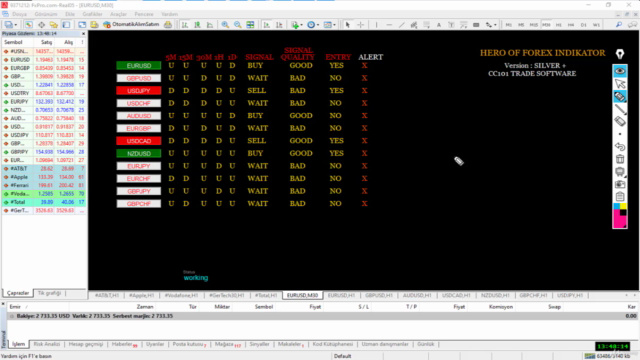Screen dimensions: 640x360
Task: Zoom in on the chart
Action: [225, 25]
